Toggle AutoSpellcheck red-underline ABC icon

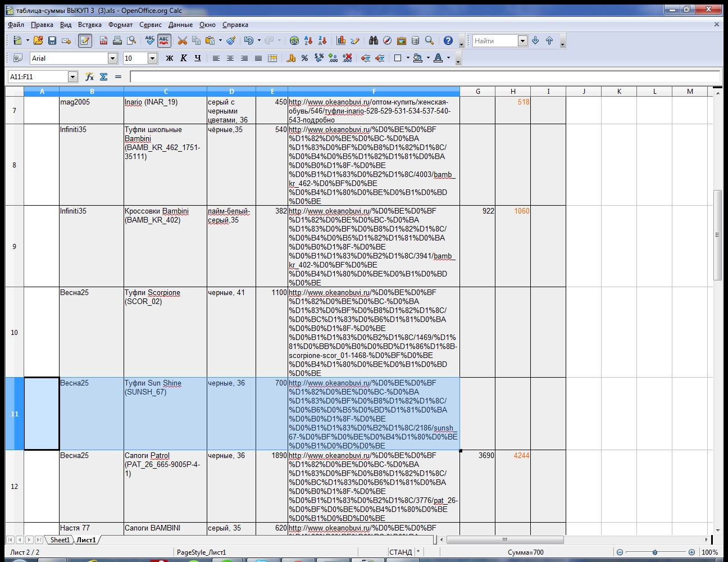point(164,40)
